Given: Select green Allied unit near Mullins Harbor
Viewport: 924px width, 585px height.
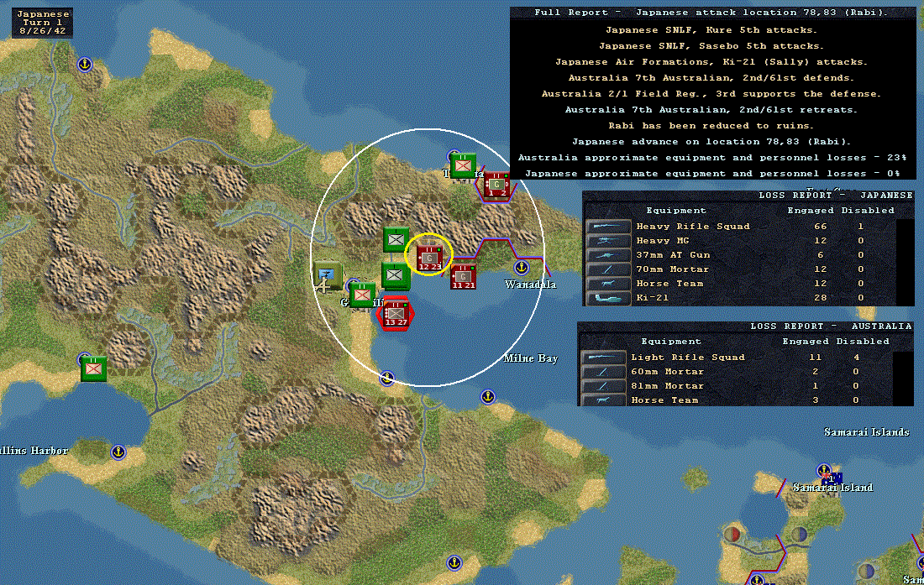Looking at the screenshot, I should pyautogui.click(x=94, y=368).
